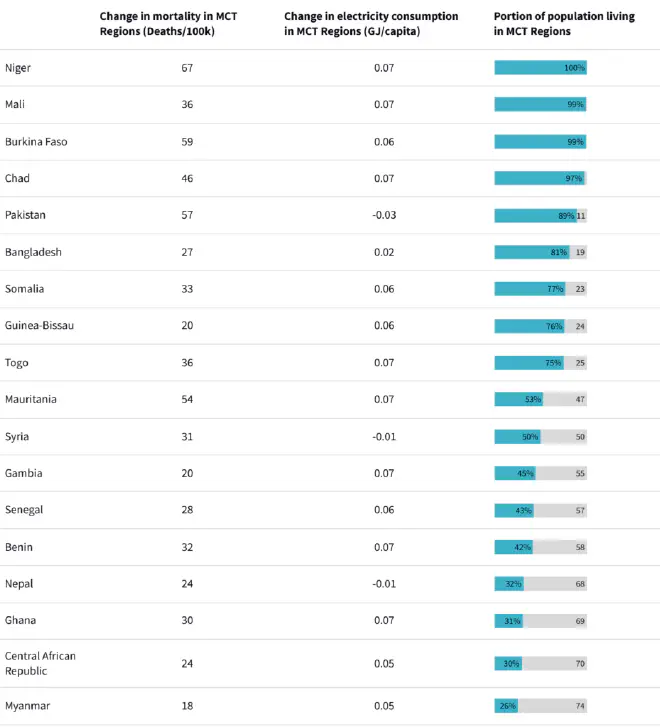
Task: Click Pakistan's -0.03 electricity value
Action: (384, 215)
